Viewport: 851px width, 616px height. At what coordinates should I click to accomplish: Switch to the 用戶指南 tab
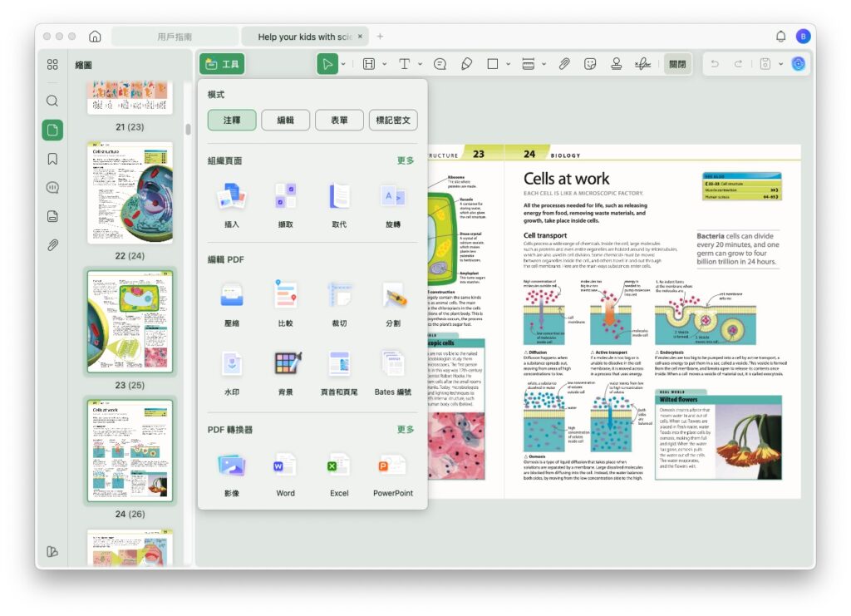pyautogui.click(x=175, y=37)
